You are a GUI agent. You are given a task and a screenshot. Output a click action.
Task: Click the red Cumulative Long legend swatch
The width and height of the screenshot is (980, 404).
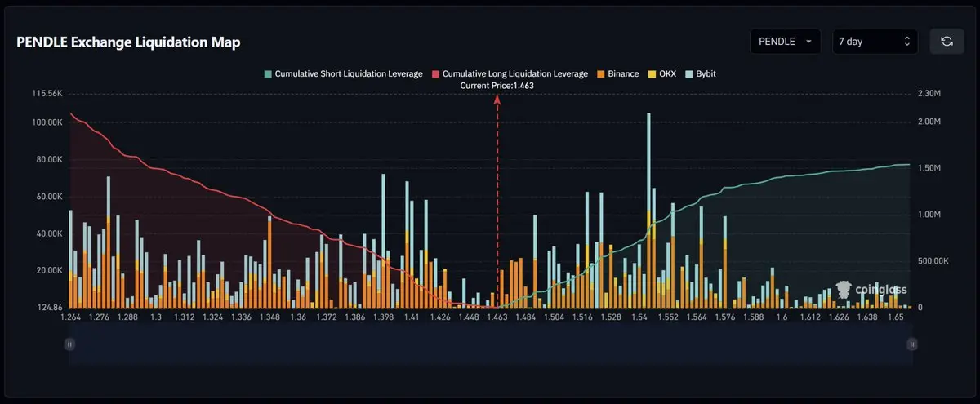[435, 73]
